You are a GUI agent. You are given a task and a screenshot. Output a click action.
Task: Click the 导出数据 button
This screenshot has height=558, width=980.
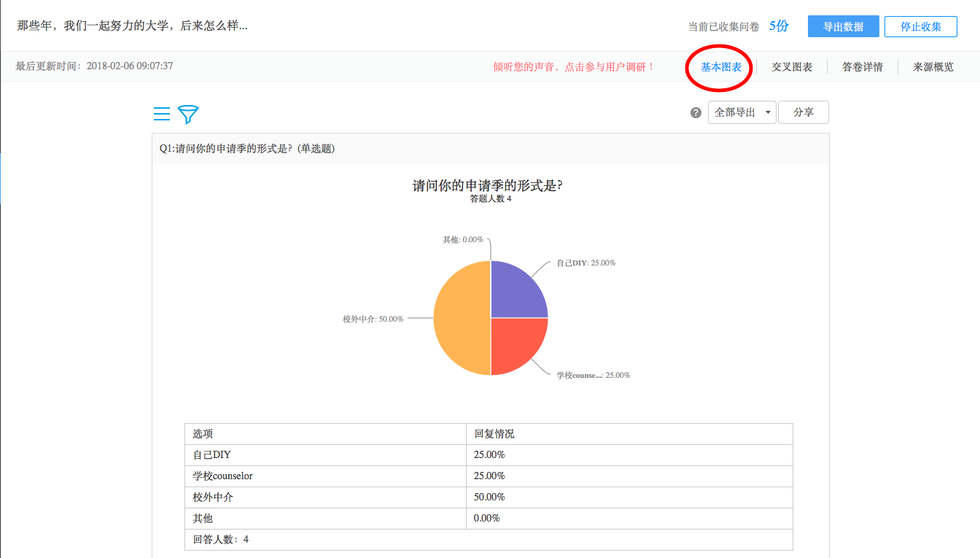[844, 26]
